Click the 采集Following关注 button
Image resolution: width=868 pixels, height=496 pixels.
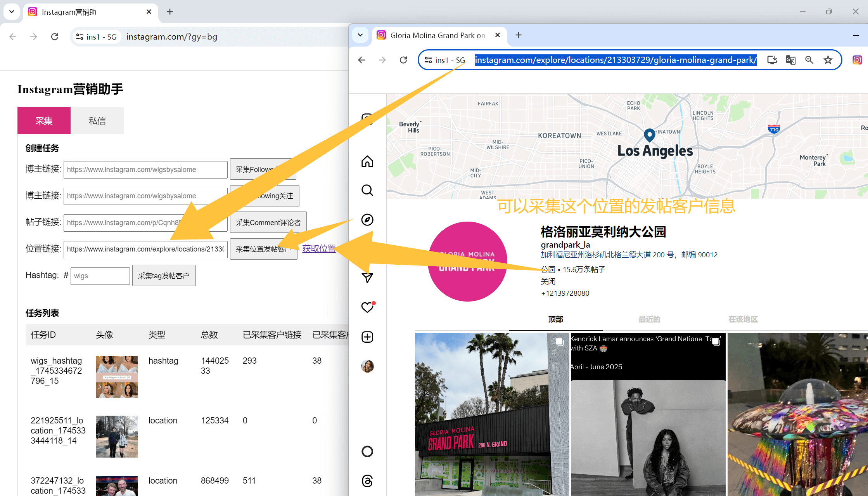[x=265, y=196]
